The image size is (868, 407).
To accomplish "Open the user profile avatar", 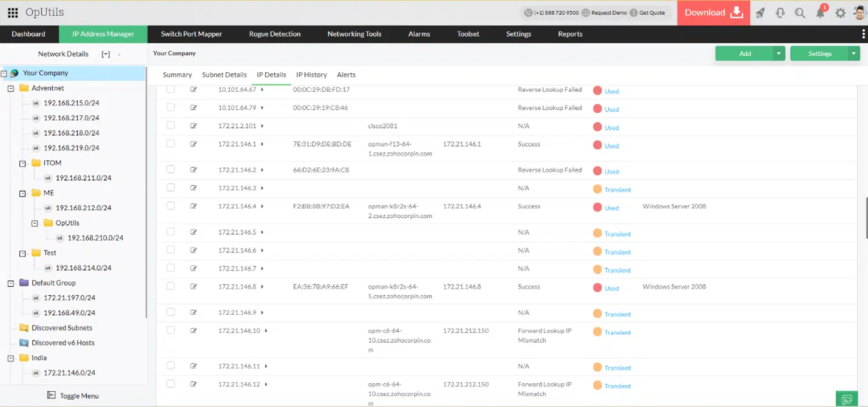I will (860, 13).
